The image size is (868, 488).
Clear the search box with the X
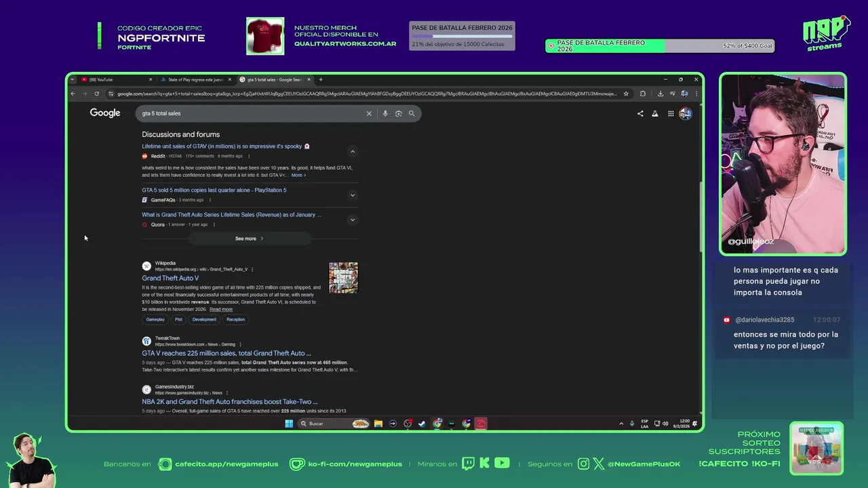click(369, 113)
